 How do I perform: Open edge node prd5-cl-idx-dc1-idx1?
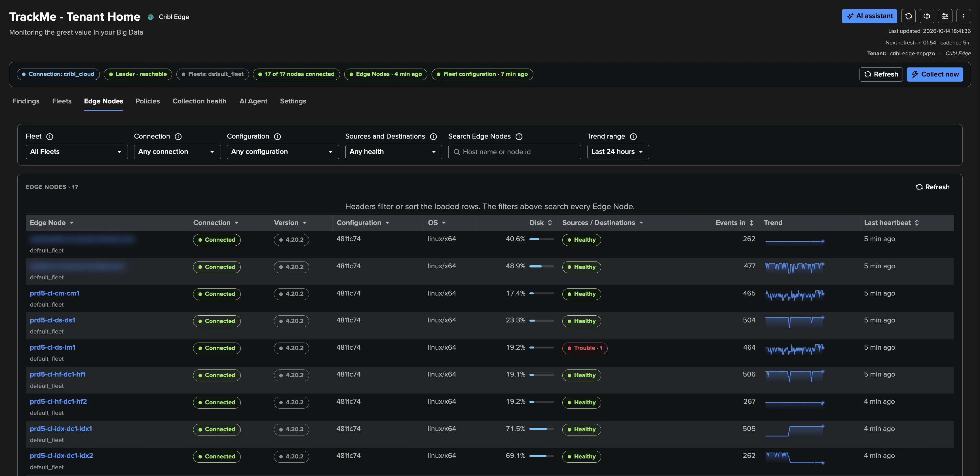tap(61, 428)
